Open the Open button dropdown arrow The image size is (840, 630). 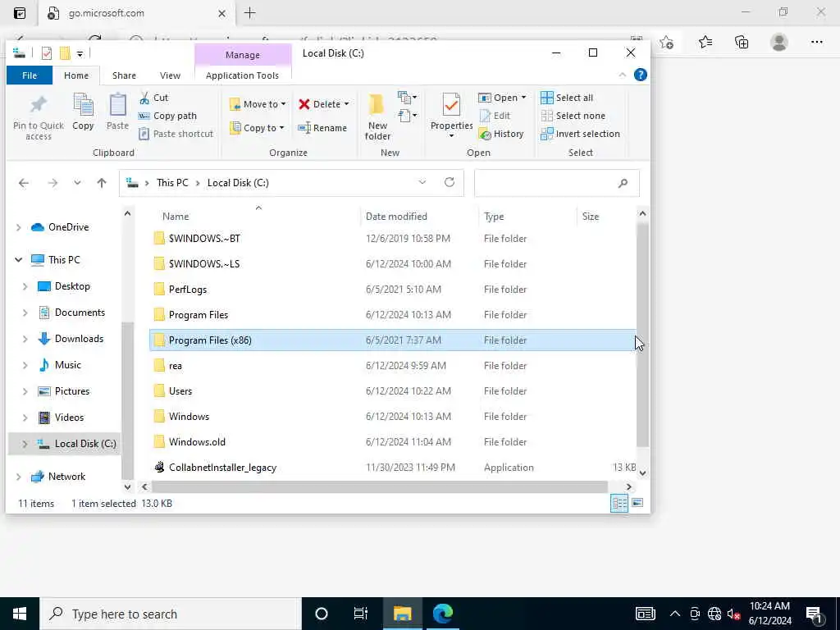[x=523, y=98]
